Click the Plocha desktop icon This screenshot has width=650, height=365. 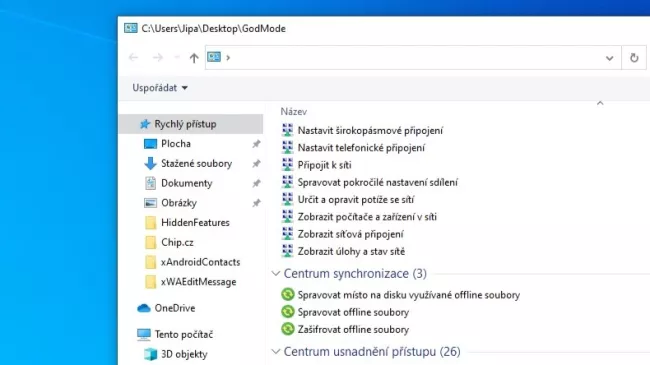150,144
